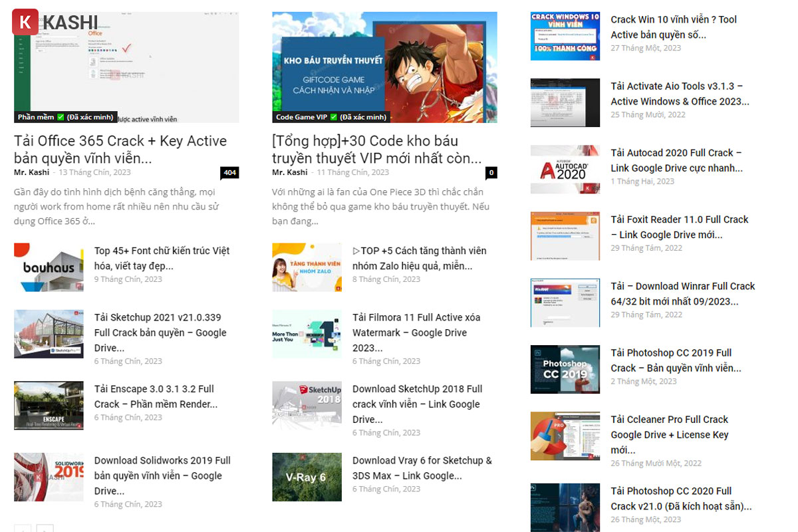Click the date '1 Tháng Hai, 2023'
The width and height of the screenshot is (798, 532).
(x=642, y=181)
